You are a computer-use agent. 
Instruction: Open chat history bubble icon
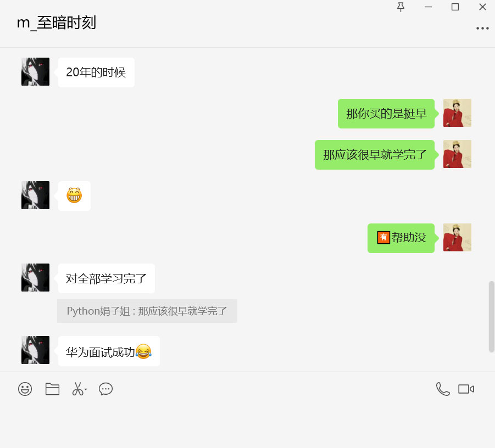[105, 389]
